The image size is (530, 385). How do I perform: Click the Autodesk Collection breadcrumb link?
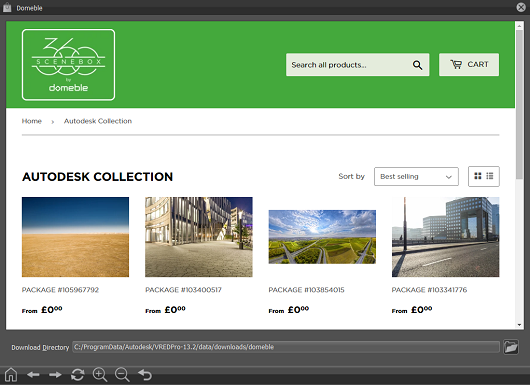pos(98,121)
